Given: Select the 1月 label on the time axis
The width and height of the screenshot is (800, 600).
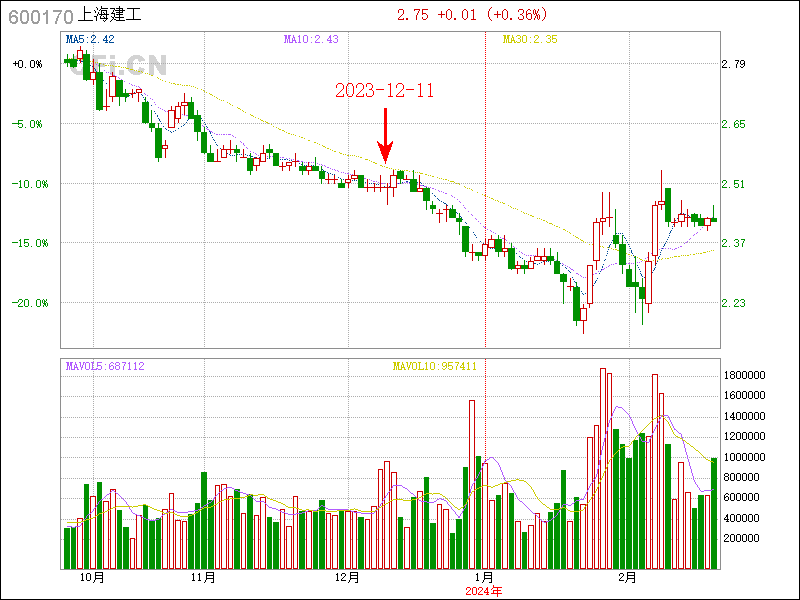Looking at the screenshot, I should click(x=484, y=578).
